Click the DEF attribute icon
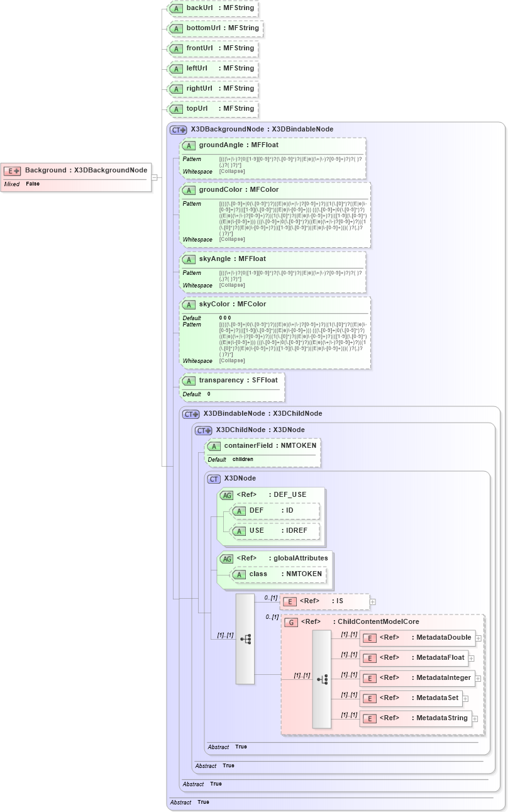The image size is (508, 812). coord(240,511)
